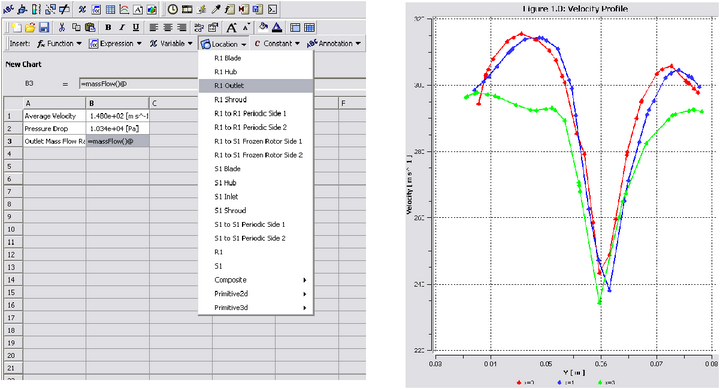
Task: Open the Table tool in the top toolbar
Action: (x=111, y=9)
